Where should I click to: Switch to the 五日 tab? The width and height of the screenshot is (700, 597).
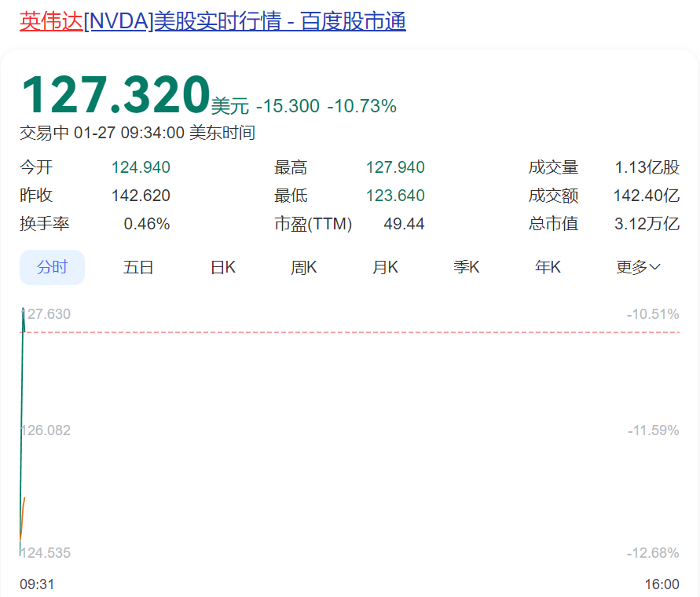tap(138, 267)
